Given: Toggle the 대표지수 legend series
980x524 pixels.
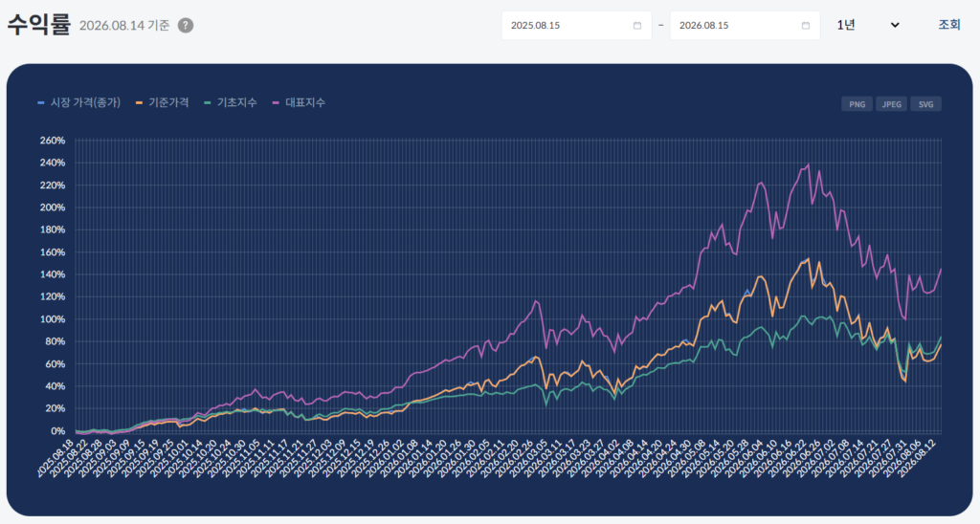Looking at the screenshot, I should [299, 102].
